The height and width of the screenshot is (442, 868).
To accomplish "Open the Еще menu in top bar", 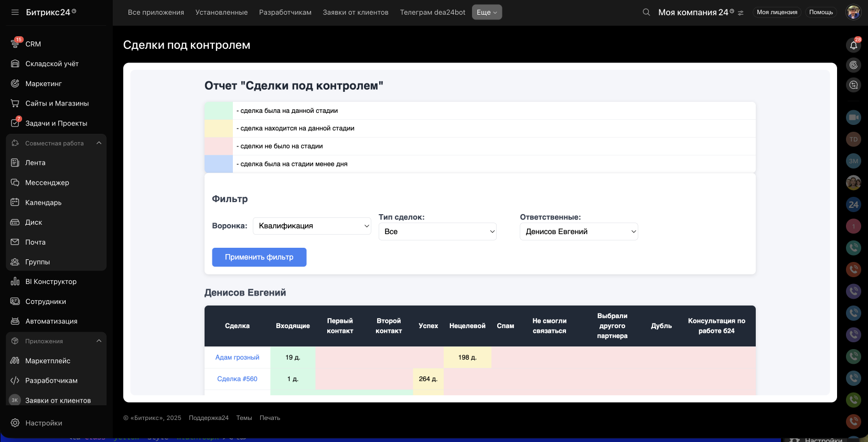I will click(x=487, y=12).
